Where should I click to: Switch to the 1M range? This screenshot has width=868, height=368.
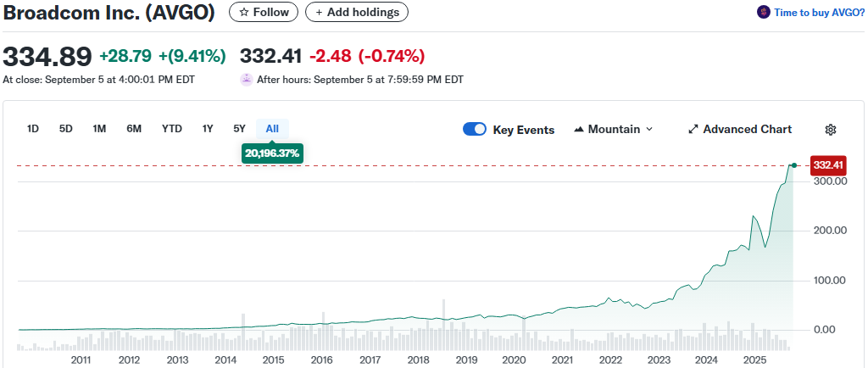[x=99, y=129]
